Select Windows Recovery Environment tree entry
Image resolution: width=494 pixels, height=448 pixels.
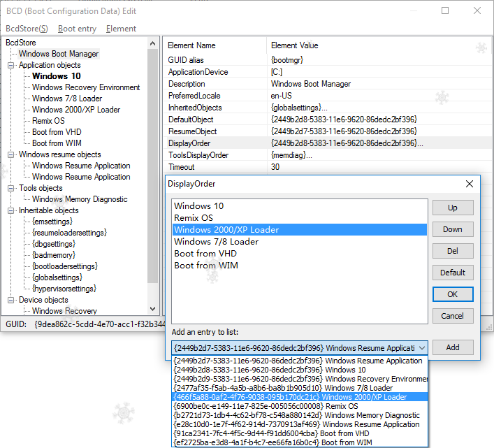pos(86,87)
